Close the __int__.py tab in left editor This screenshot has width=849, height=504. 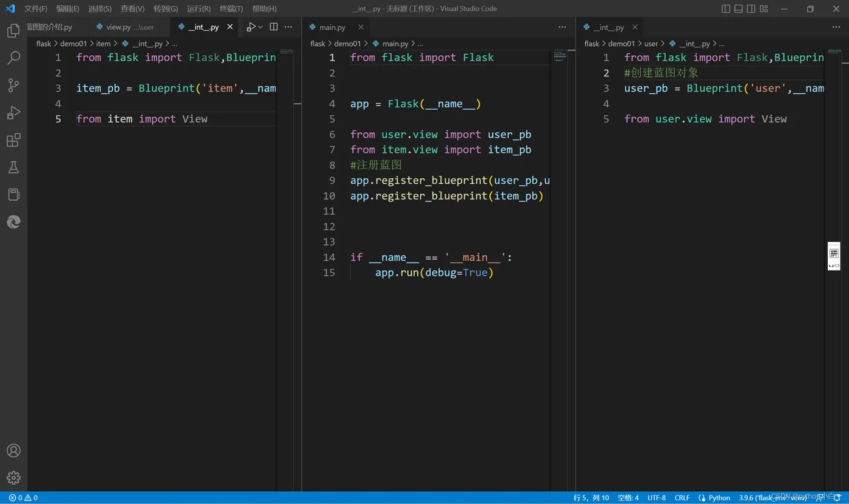click(230, 27)
